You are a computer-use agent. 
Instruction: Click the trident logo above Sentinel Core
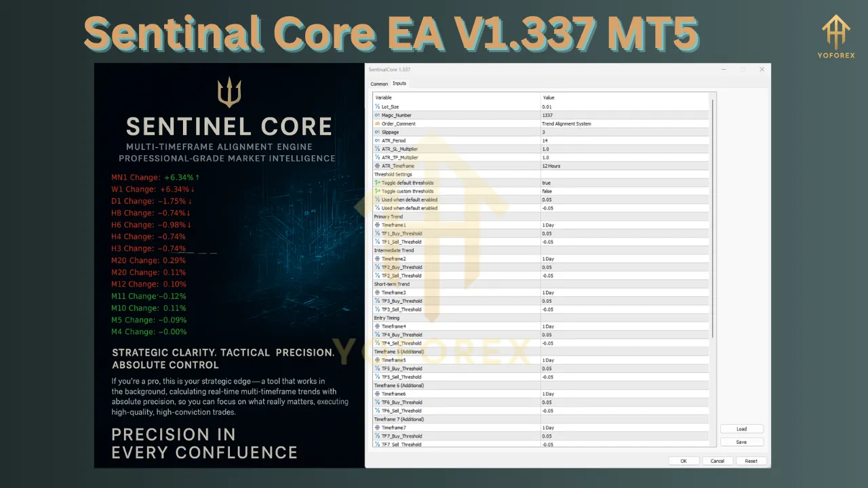click(229, 92)
